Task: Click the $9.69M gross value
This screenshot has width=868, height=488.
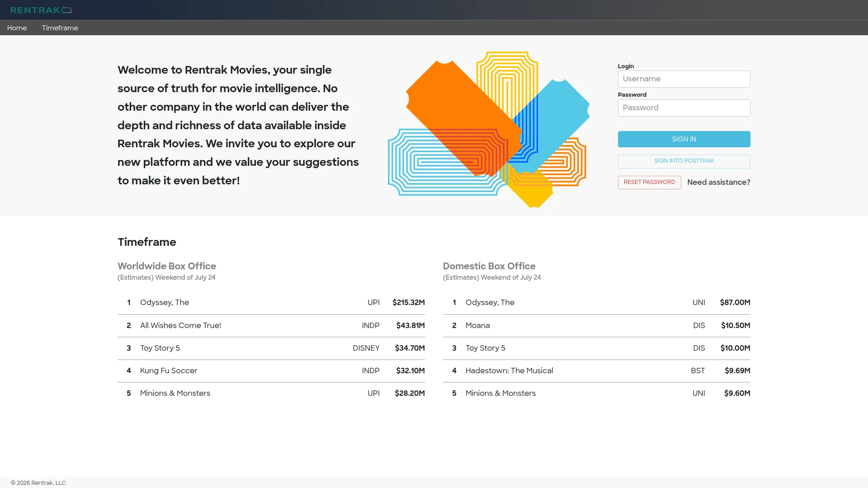Action: (737, 371)
